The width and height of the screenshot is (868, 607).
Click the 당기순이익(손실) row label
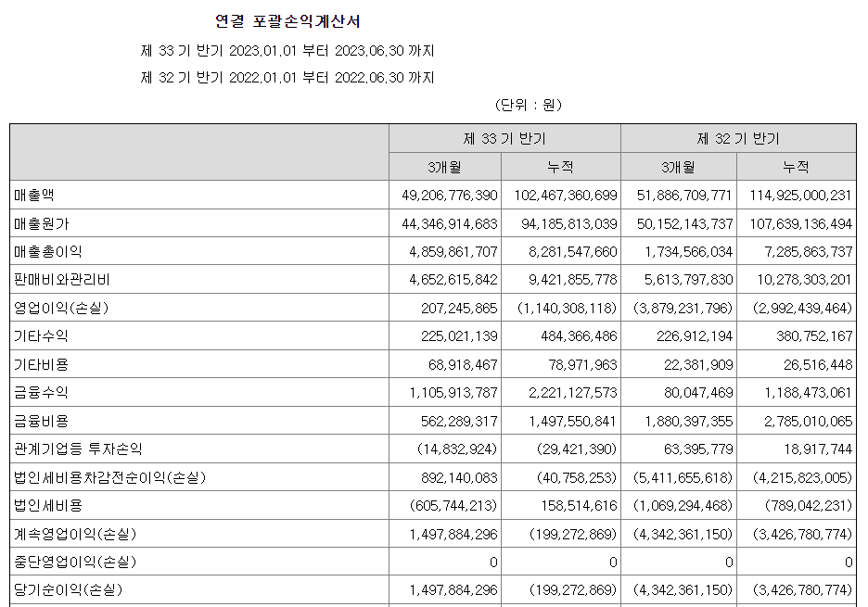pyautogui.click(x=68, y=589)
